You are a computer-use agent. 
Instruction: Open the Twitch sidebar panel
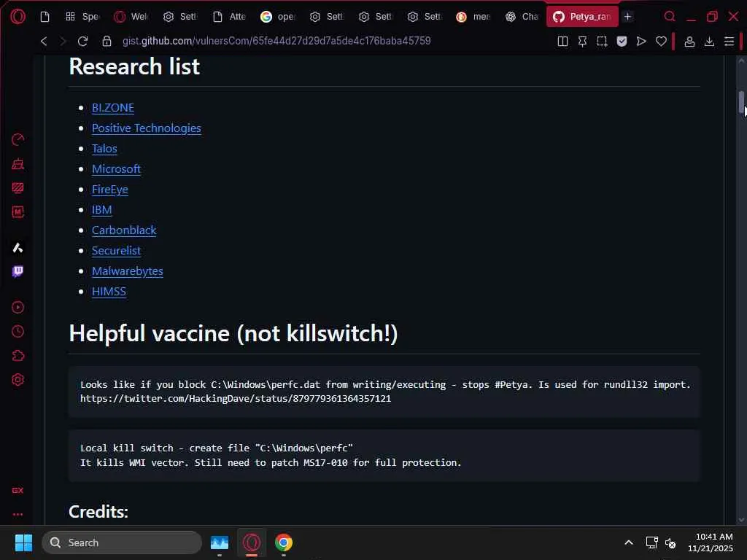point(18,271)
